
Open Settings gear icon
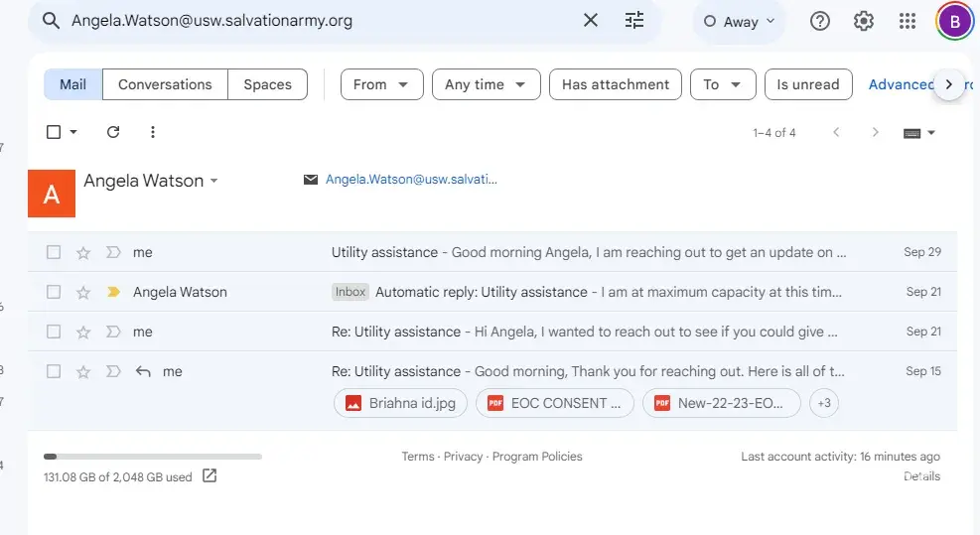coord(864,21)
